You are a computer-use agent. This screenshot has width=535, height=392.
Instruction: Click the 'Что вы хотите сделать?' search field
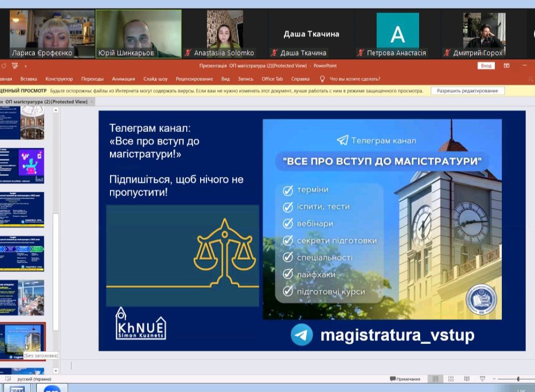click(x=355, y=79)
